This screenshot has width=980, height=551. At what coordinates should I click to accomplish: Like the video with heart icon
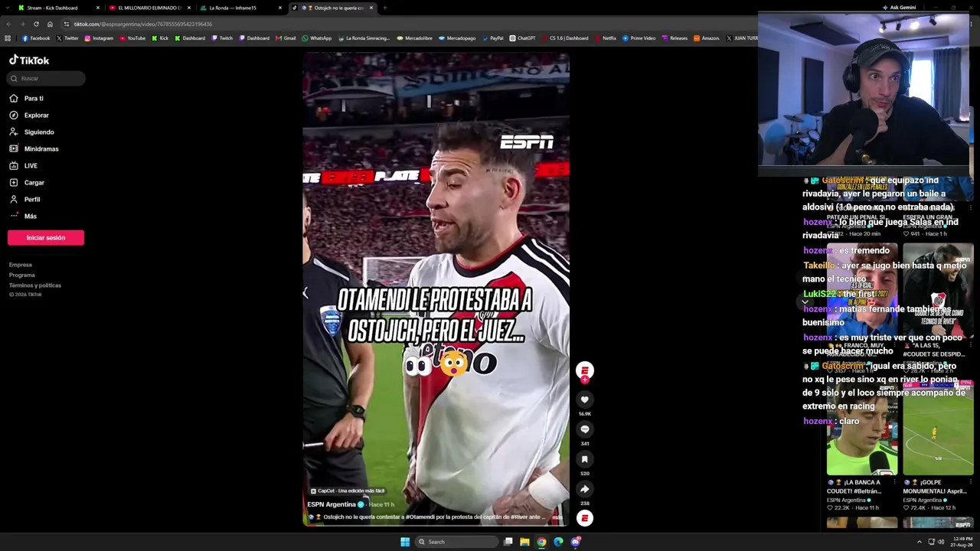(x=584, y=399)
